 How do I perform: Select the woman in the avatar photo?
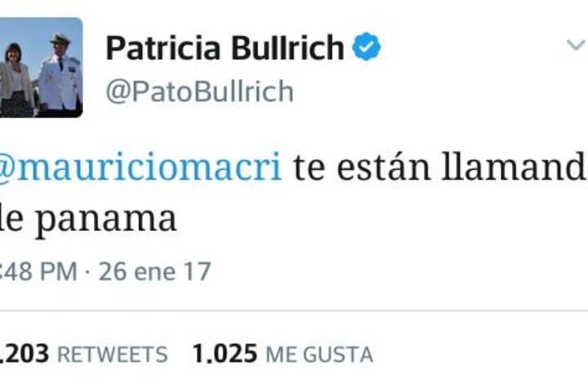coord(16,80)
